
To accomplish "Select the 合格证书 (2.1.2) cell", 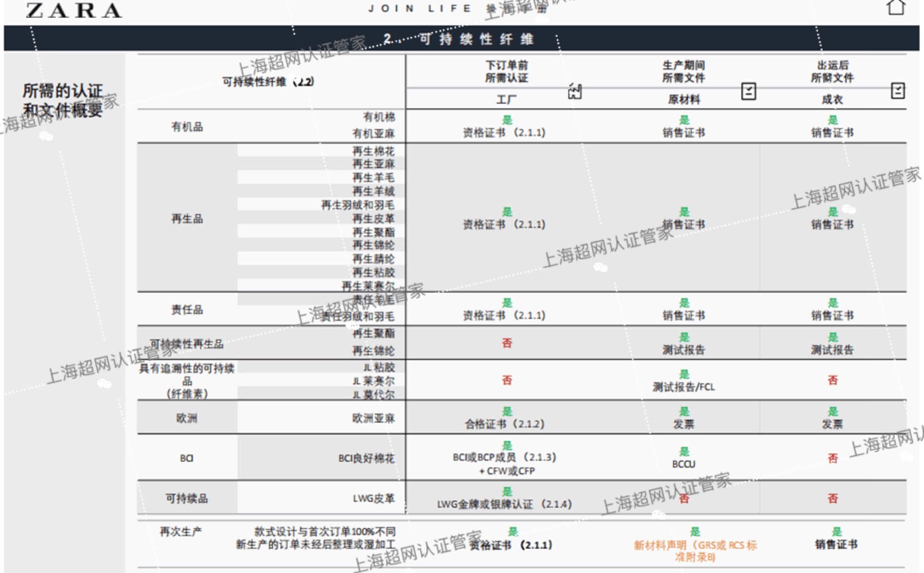I will coord(504,424).
